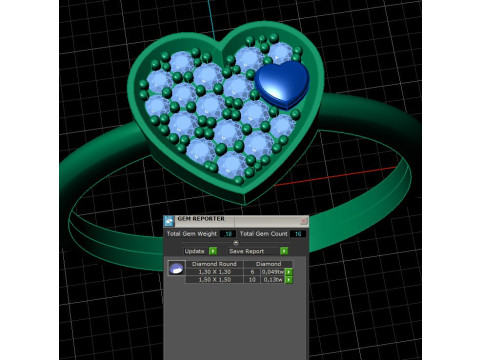Image resolution: width=480 pixels, height=360 pixels.
Task: Select the '1,50 X 1,50' size cell
Action: coord(215,280)
